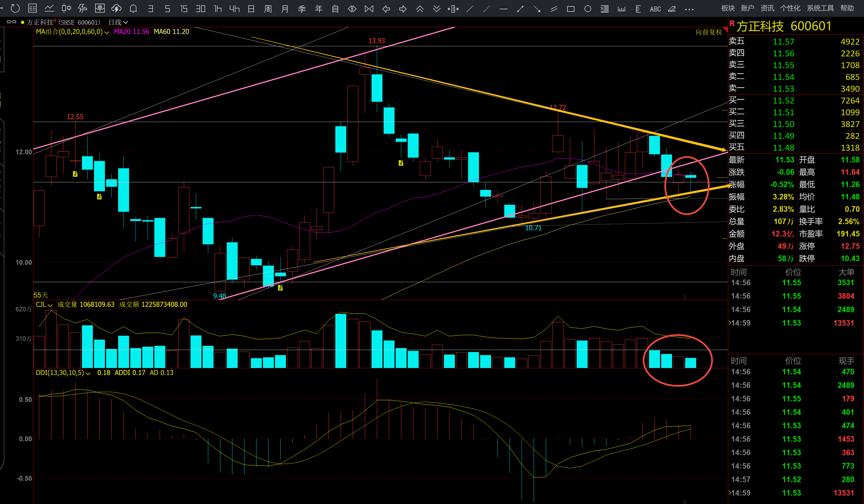Screen dimensions: 864x504
Task: Choose the ABC text annotation tool
Action: (655, 9)
